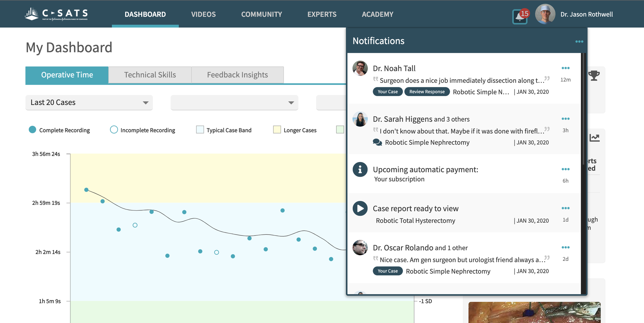
Task: Click the info icon for automatic payment
Action: coord(360,169)
